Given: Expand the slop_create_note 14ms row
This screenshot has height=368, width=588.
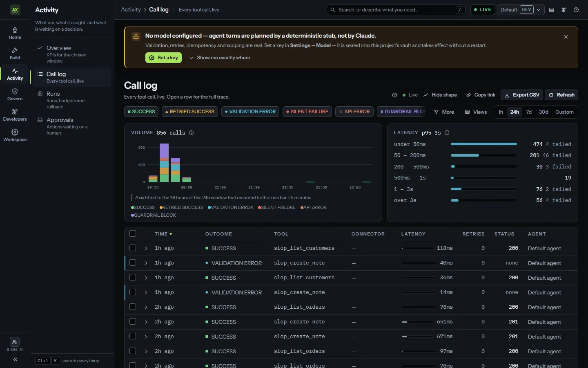Looking at the screenshot, I should pyautogui.click(x=146, y=293).
